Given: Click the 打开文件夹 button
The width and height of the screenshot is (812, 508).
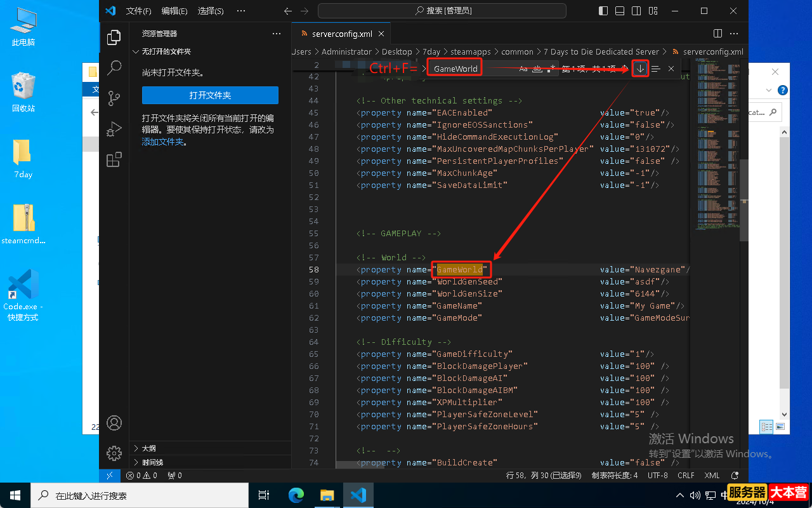Looking at the screenshot, I should coord(210,95).
